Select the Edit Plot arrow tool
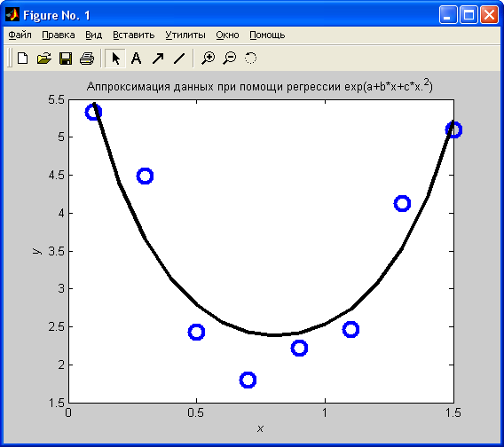 click(115, 59)
